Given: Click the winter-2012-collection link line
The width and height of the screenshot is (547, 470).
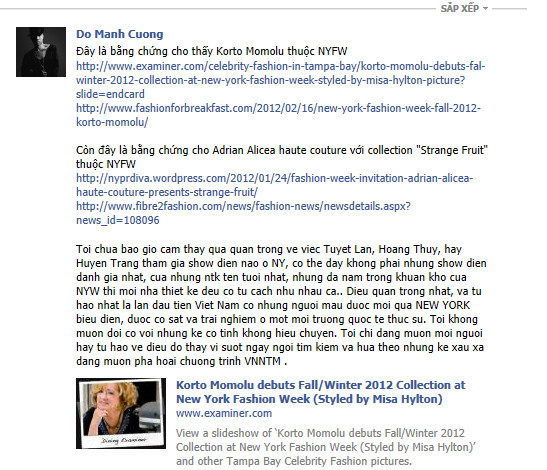Looking at the screenshot, I should point(271,80).
